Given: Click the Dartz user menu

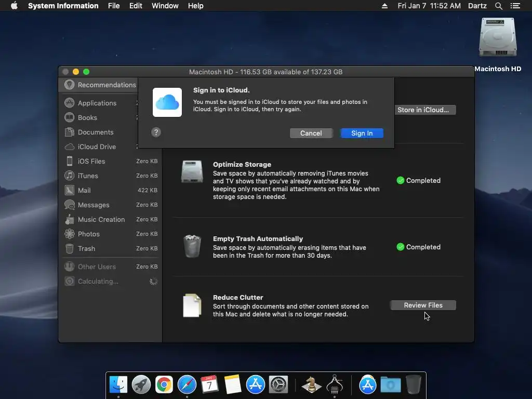Looking at the screenshot, I should point(477,6).
